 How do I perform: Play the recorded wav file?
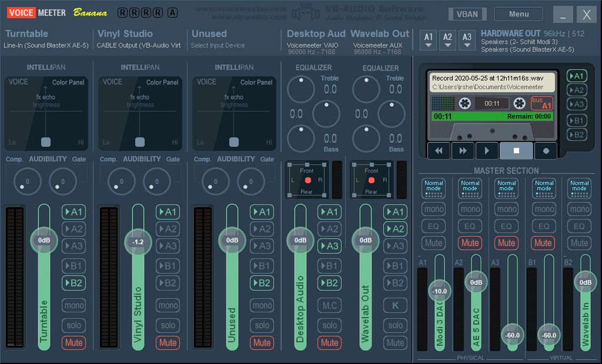[487, 151]
